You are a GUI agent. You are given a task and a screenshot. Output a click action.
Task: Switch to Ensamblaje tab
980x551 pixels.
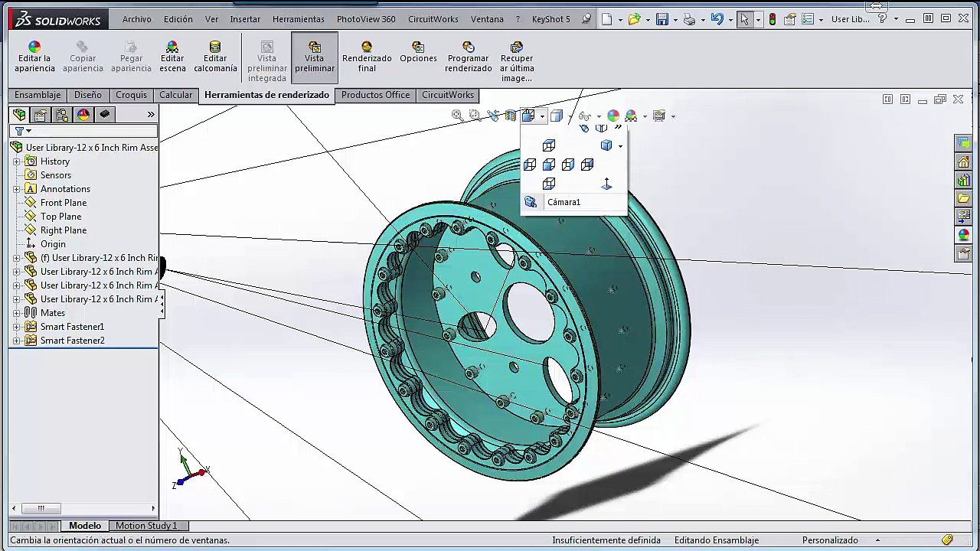38,95
